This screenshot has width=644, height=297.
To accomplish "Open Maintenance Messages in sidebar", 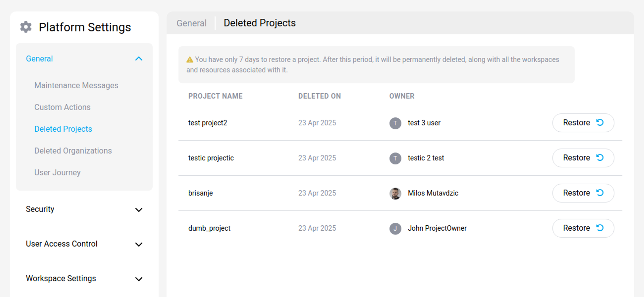I will (x=76, y=86).
